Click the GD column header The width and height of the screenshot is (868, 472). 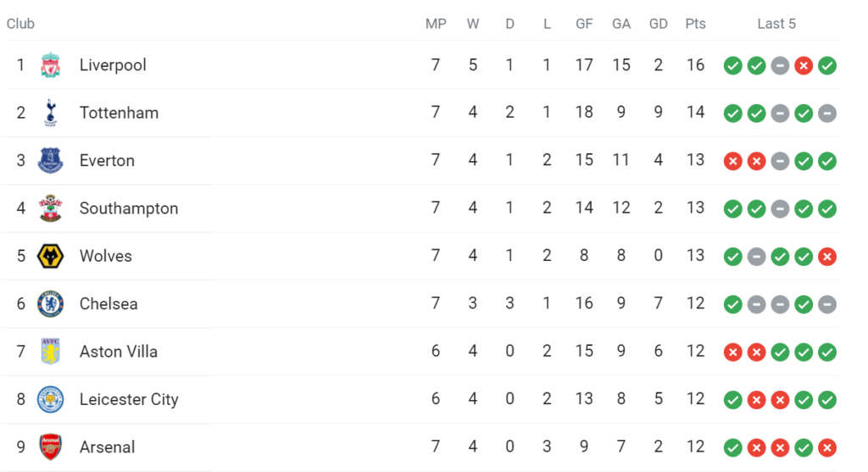pyautogui.click(x=658, y=24)
